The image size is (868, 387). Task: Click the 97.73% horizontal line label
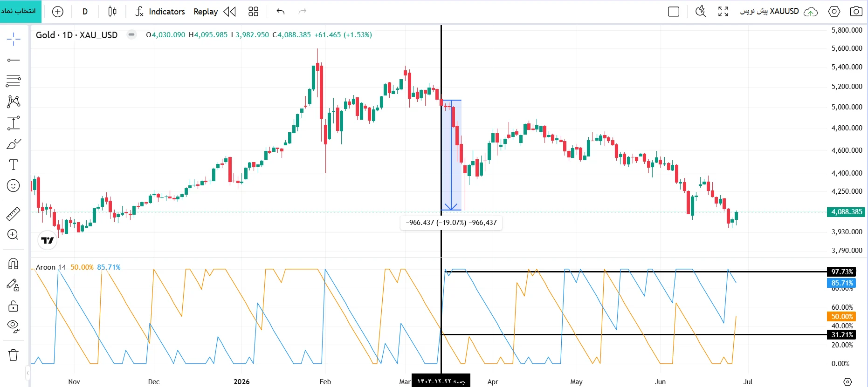point(842,272)
